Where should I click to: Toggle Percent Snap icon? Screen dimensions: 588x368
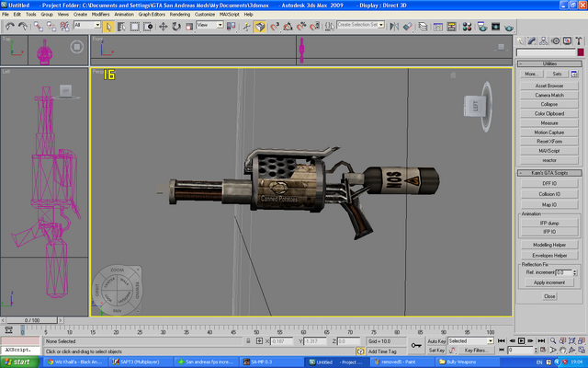[301, 27]
